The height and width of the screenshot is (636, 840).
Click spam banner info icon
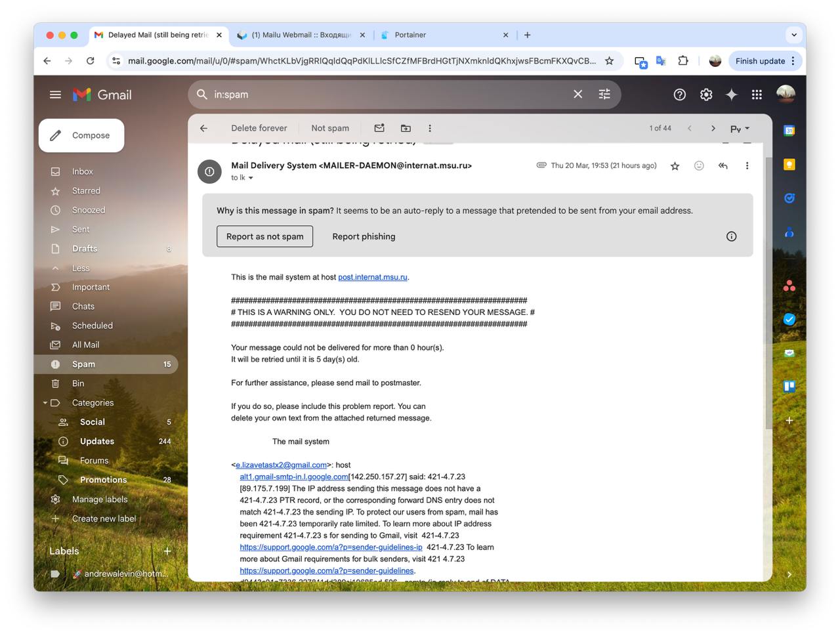732,236
